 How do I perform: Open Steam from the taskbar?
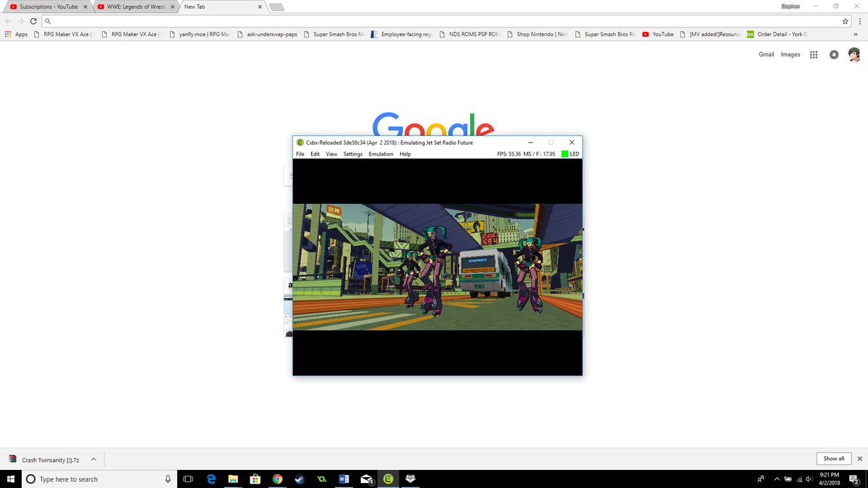(x=299, y=479)
